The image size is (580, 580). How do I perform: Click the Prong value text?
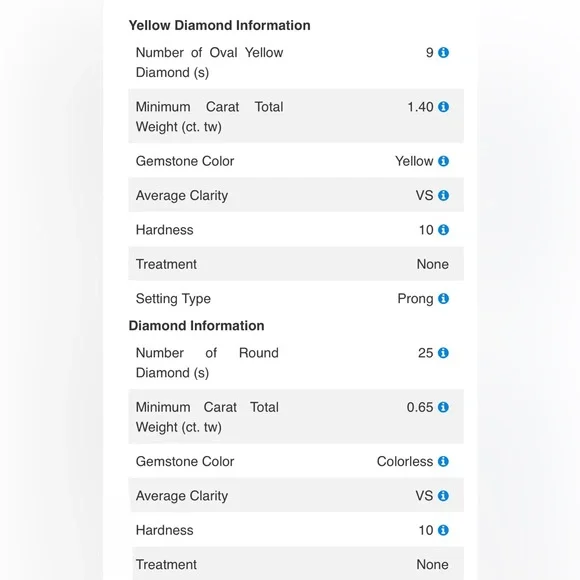pos(415,299)
